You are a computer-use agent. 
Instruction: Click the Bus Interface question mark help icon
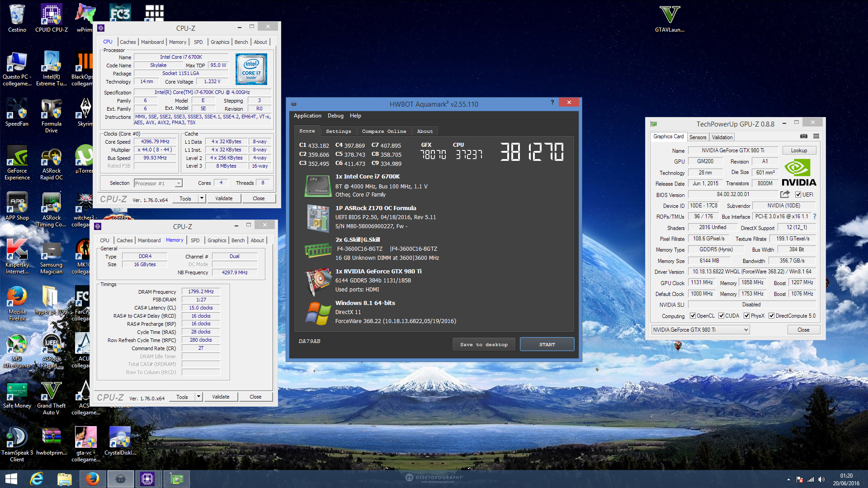(x=815, y=216)
